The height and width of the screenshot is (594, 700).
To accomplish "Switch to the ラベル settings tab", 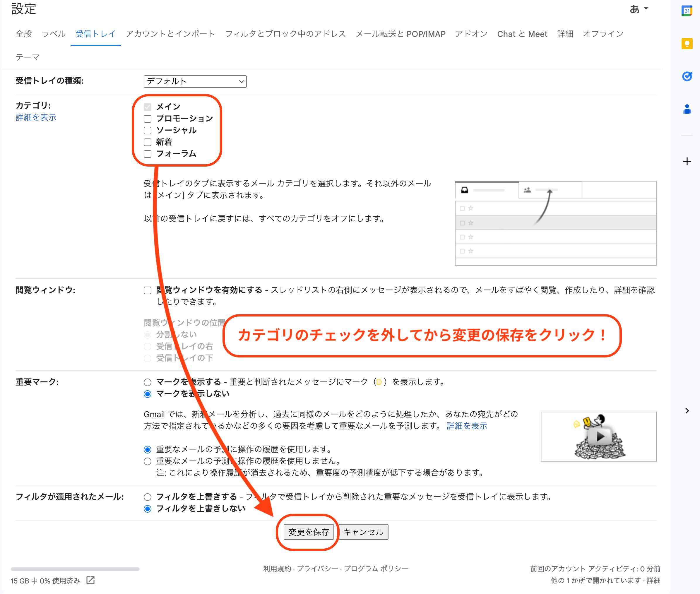I will [54, 34].
